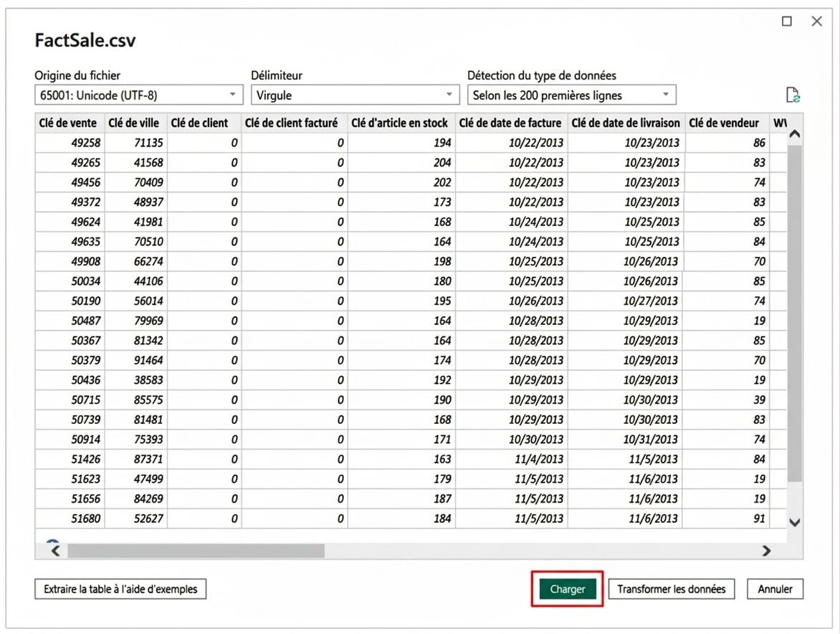Viewport: 840px width, 634px height.
Task: Click cell 50034 in Clé de vente
Action: tap(70, 281)
